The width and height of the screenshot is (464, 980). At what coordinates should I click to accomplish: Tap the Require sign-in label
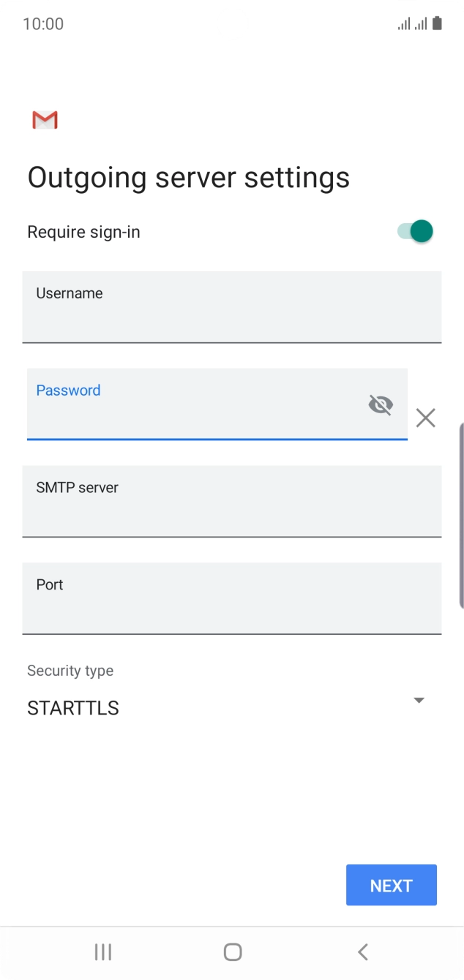pyautogui.click(x=83, y=232)
